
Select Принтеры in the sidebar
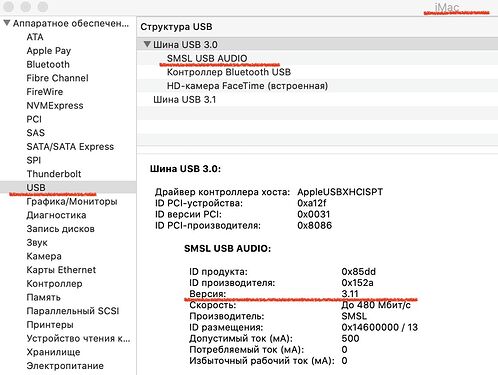coord(50,325)
